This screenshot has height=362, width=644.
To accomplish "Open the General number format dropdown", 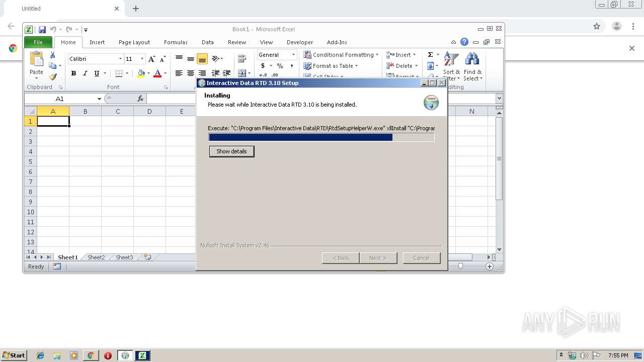I will [293, 55].
